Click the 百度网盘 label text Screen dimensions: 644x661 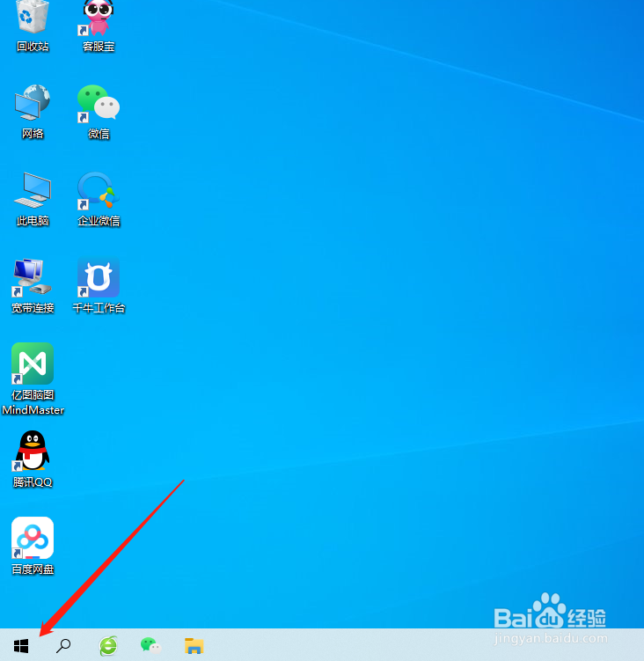pyautogui.click(x=33, y=569)
